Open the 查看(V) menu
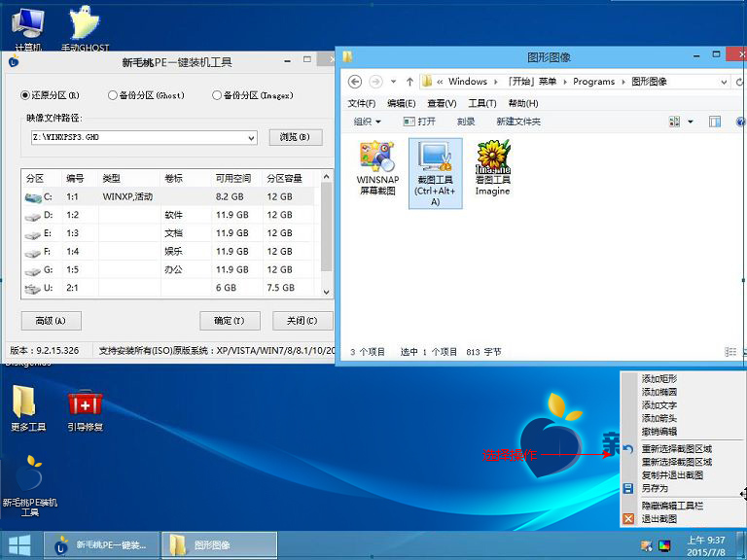Screen dimensions: 747x560 (442, 103)
